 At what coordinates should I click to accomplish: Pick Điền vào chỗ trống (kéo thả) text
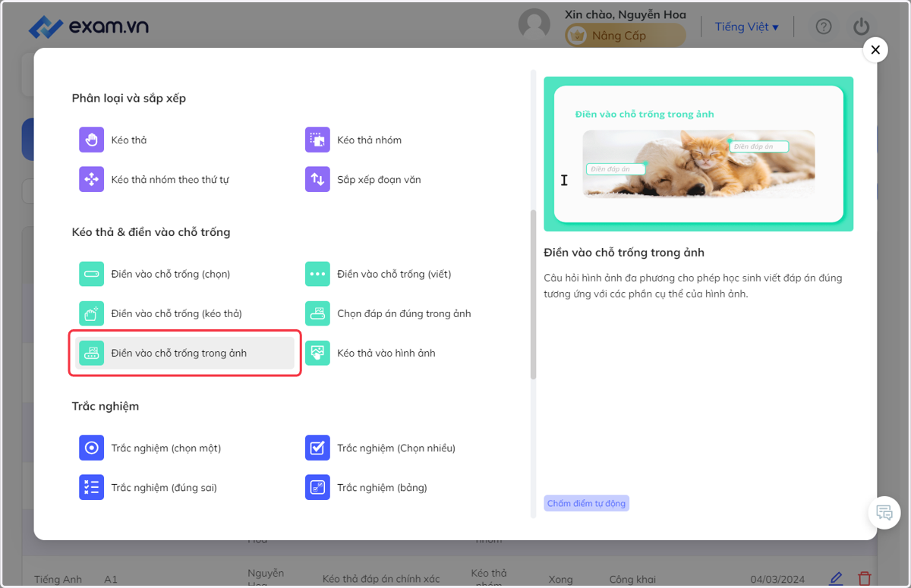click(176, 313)
